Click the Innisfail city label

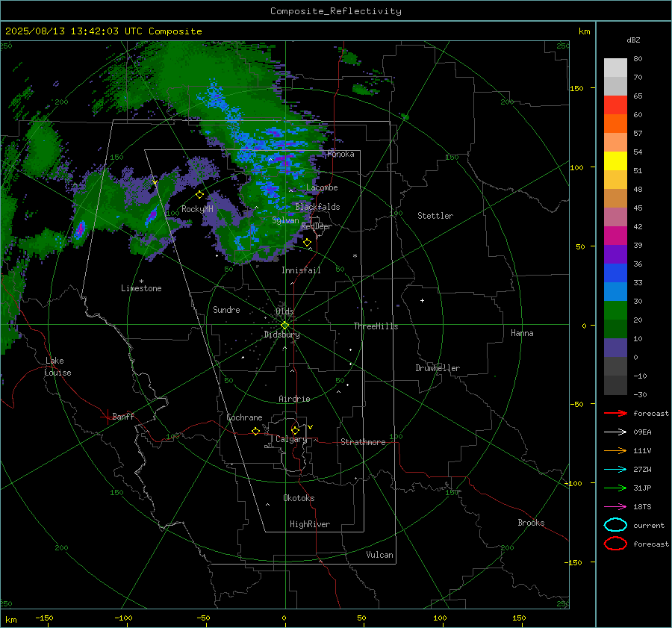301,270
